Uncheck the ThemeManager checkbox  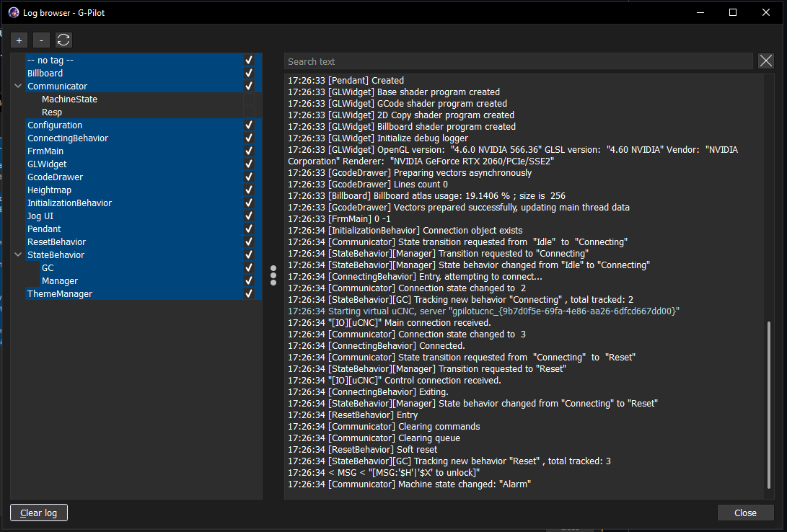(249, 293)
